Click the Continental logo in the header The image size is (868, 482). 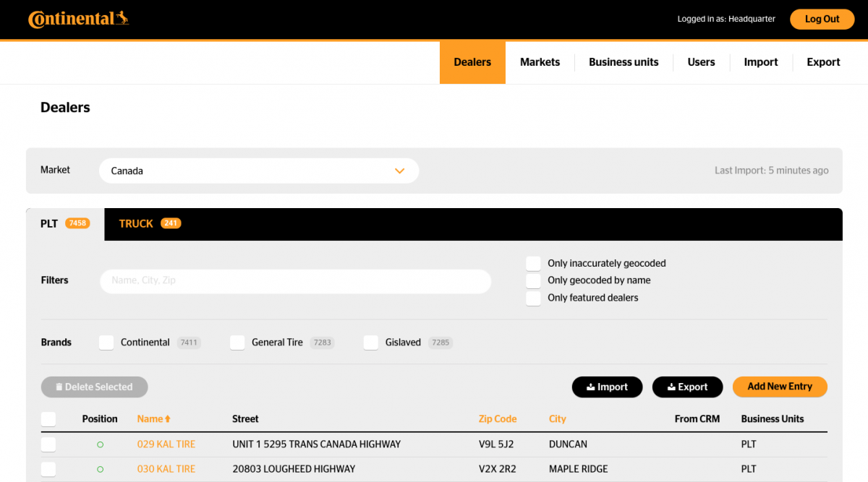[x=77, y=19]
